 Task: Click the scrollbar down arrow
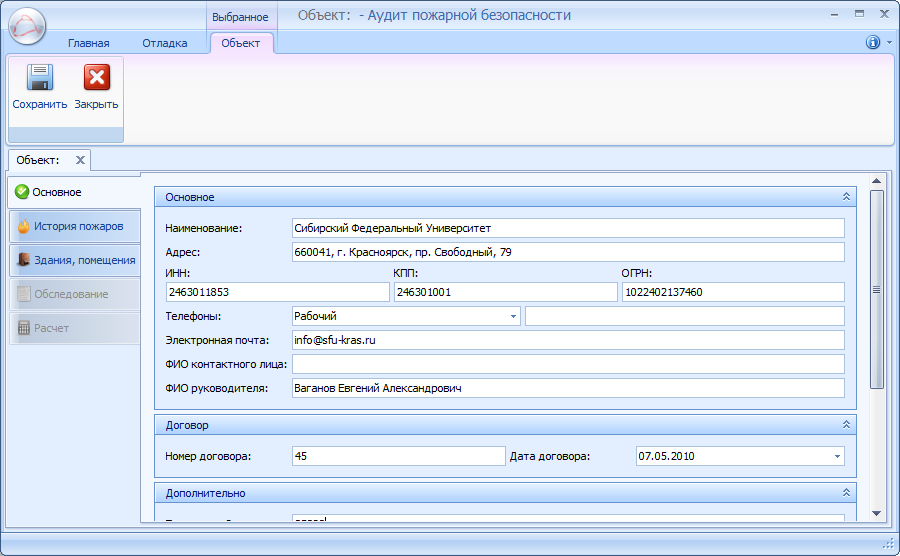[876, 514]
